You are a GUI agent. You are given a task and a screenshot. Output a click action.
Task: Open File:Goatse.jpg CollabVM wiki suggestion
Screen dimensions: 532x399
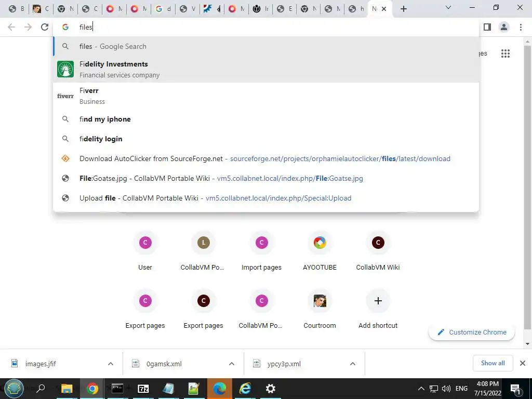click(x=266, y=178)
